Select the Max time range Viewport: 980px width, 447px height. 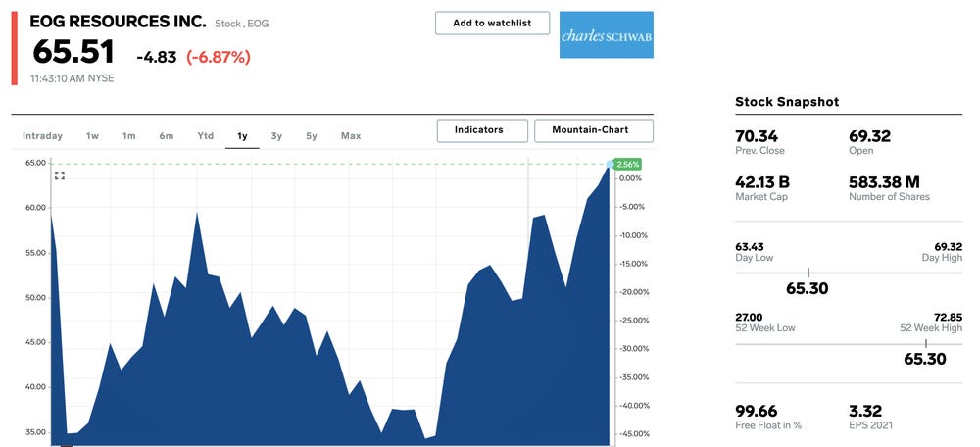pyautogui.click(x=351, y=135)
